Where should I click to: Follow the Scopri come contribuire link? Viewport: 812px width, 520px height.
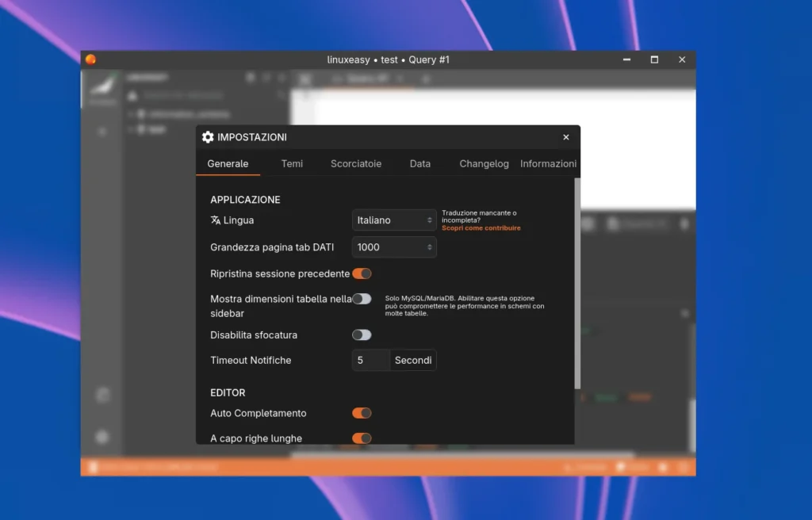pos(481,228)
